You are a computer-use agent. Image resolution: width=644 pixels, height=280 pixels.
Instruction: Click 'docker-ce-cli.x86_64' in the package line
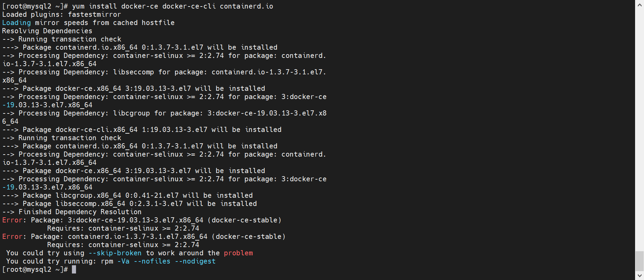97,130
